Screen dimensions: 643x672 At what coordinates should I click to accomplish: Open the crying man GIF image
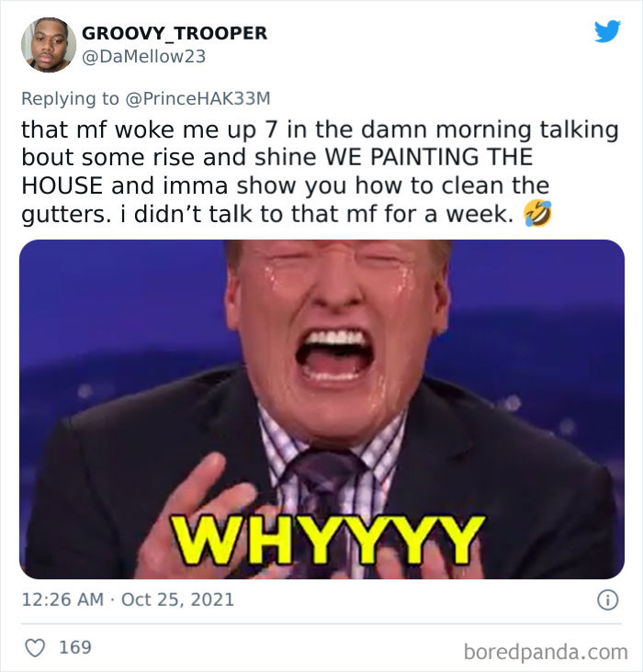321,409
